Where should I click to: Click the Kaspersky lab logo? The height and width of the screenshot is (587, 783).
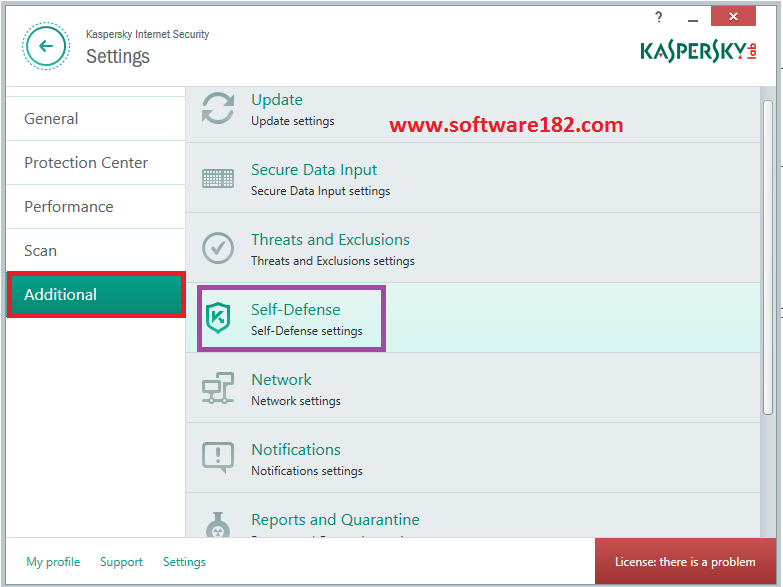698,50
